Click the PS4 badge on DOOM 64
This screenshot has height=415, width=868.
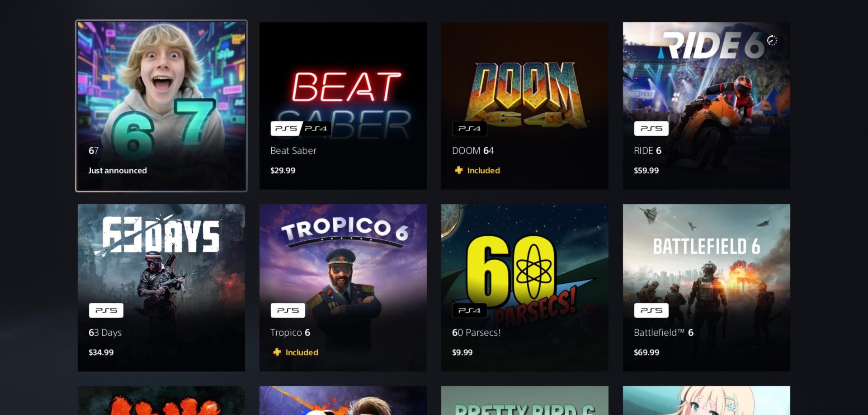(470, 129)
